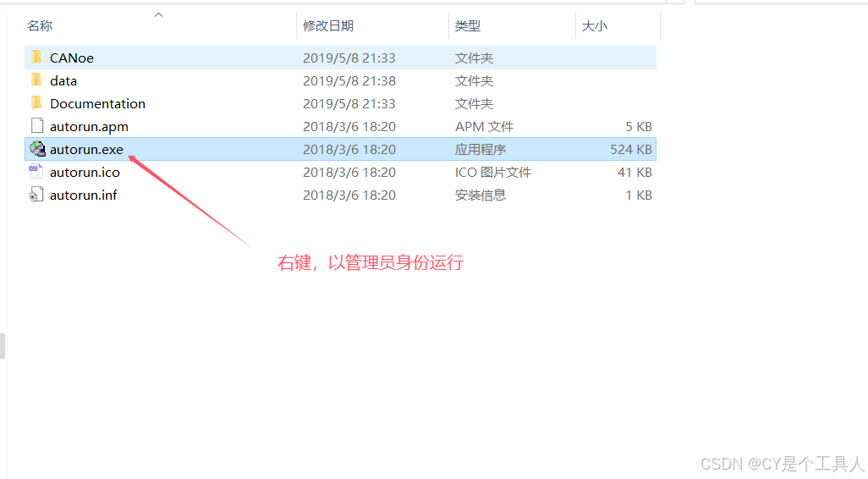Click the sort arrow above 名称

point(159,15)
